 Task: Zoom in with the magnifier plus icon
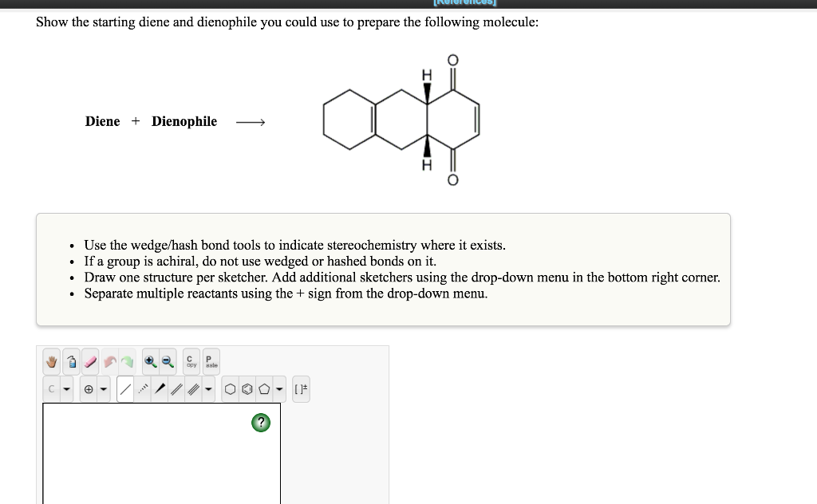pyautogui.click(x=149, y=360)
